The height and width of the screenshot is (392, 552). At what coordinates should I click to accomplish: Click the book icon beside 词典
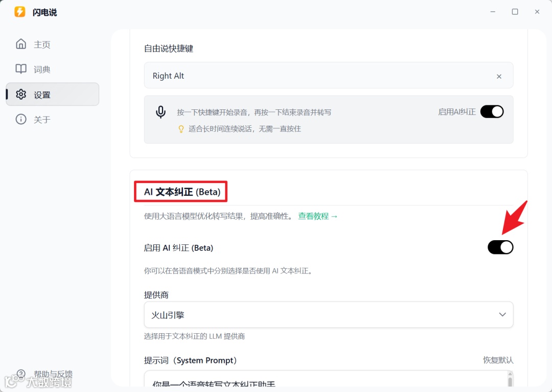(21, 69)
